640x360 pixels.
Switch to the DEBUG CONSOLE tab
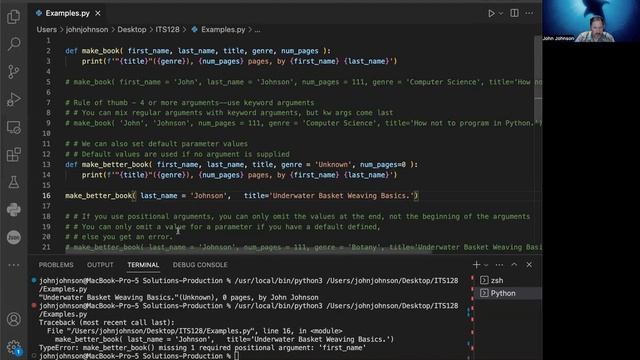[x=200, y=265]
